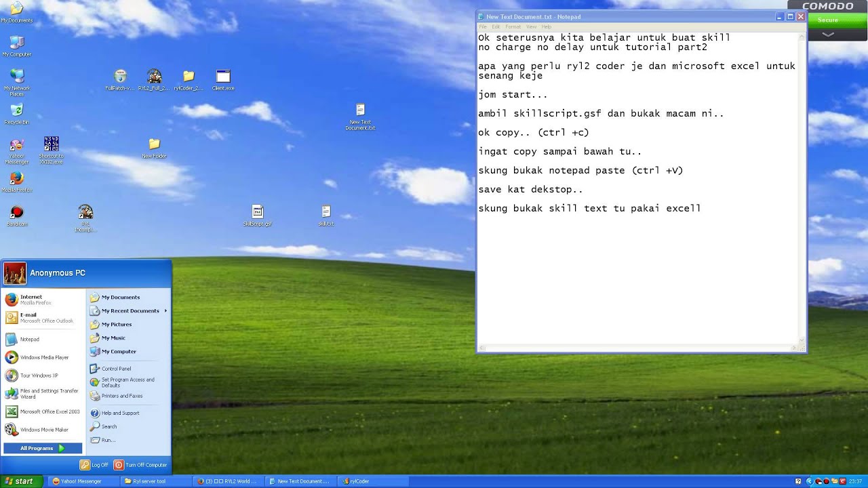Open the View menu in Notepad
Viewport: 868px width, 488px height.
click(x=531, y=26)
